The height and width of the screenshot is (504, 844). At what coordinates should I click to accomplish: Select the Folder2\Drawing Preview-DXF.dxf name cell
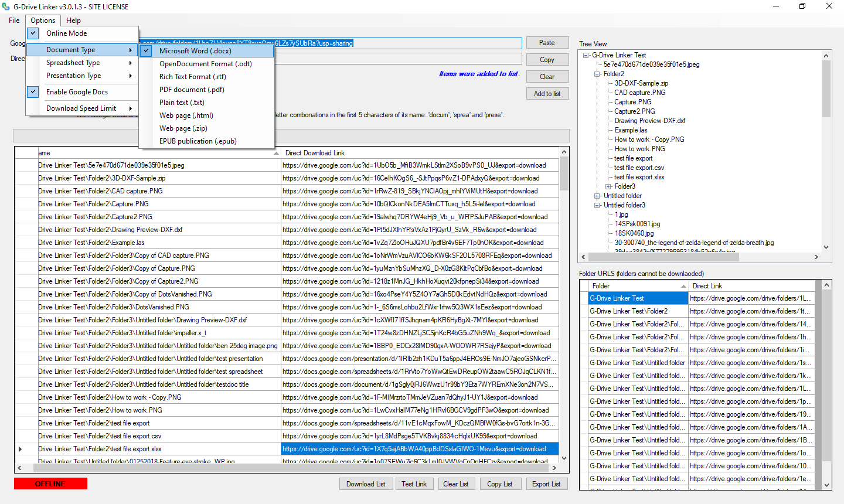point(159,230)
